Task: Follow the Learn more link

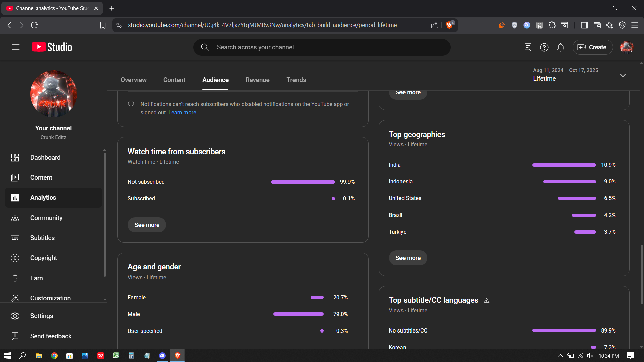Action: [x=182, y=112]
